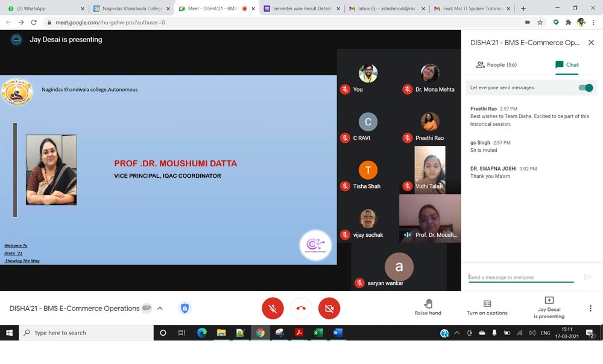Open Adobe Acrobat from taskbar
The width and height of the screenshot is (603, 364).
click(x=299, y=333)
